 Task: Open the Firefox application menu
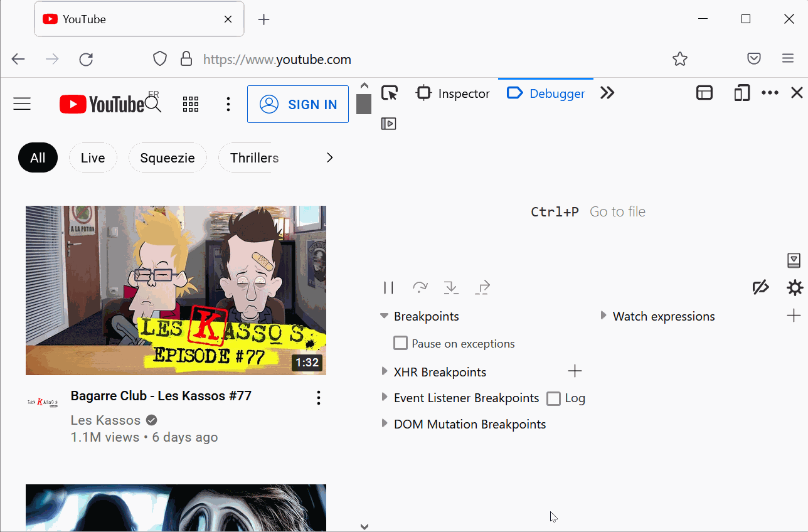pos(789,59)
